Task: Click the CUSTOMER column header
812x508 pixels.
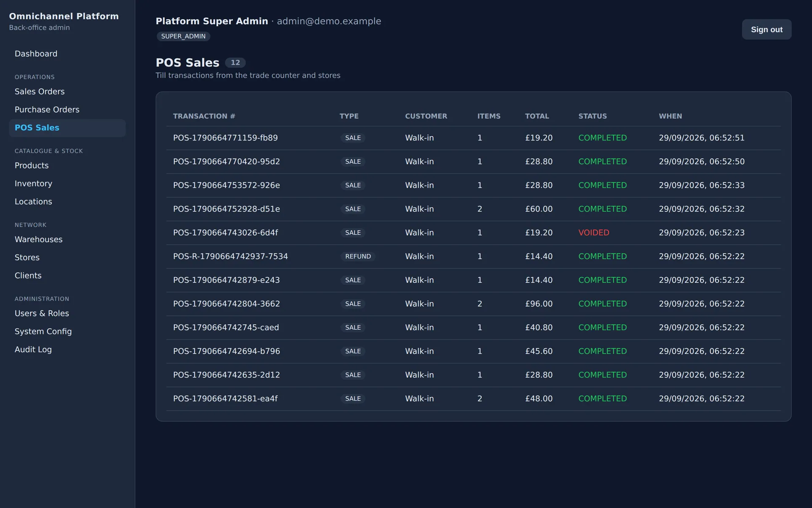Action: [x=426, y=116]
